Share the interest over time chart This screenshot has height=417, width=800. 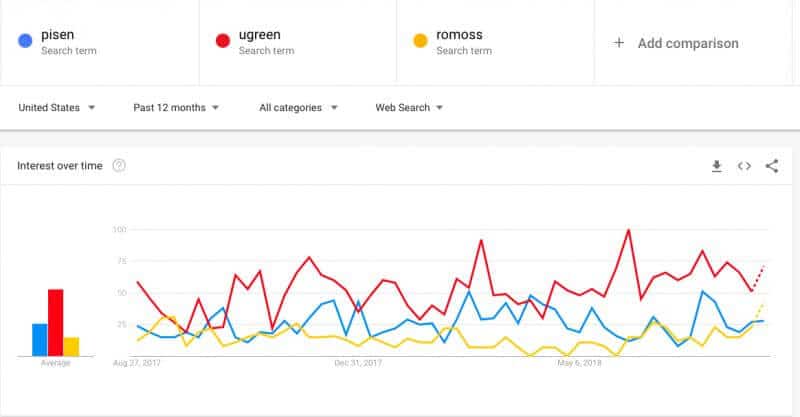pos(772,166)
